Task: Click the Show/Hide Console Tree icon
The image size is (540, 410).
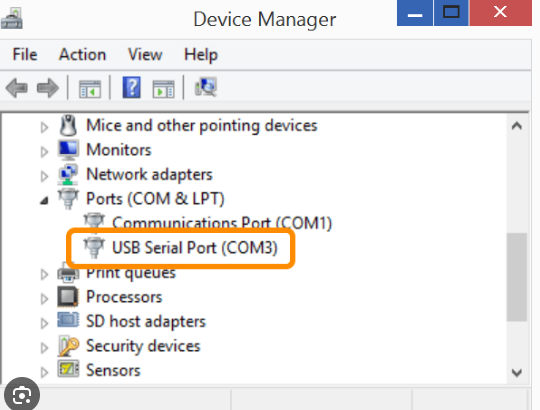Action: point(90,89)
